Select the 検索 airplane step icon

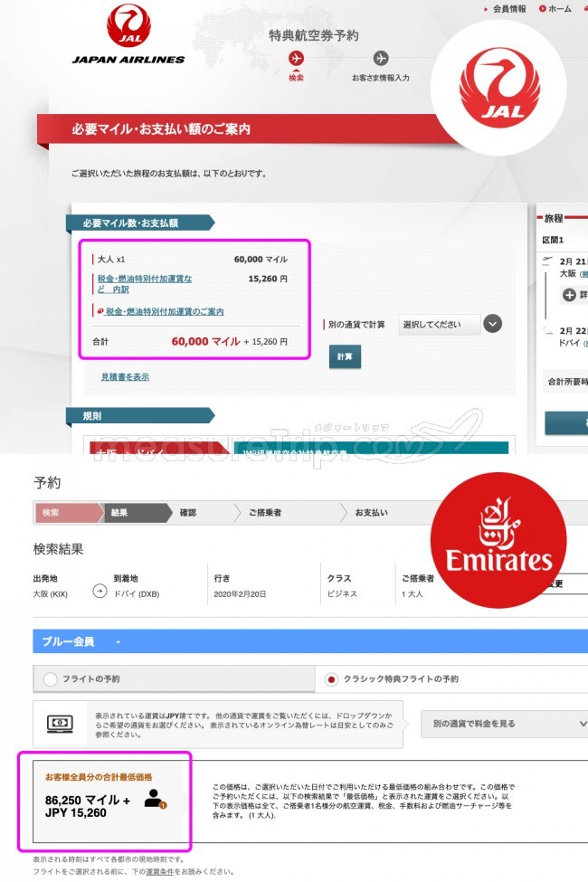click(x=296, y=59)
